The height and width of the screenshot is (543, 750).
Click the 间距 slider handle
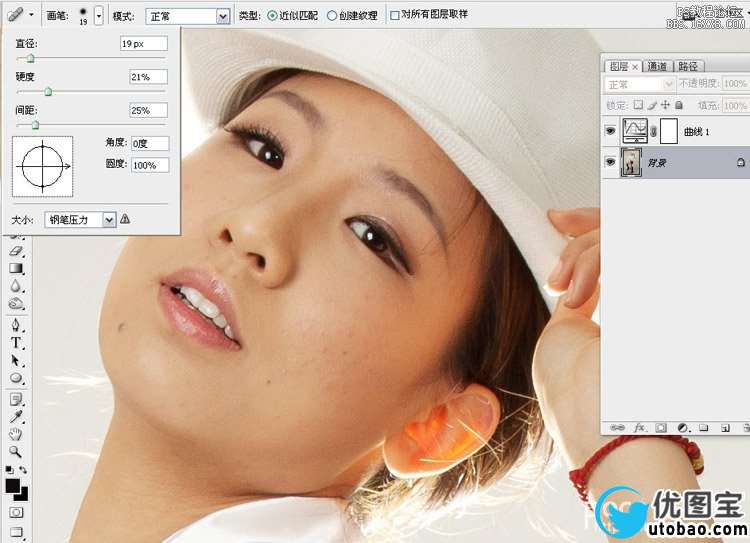[x=35, y=125]
